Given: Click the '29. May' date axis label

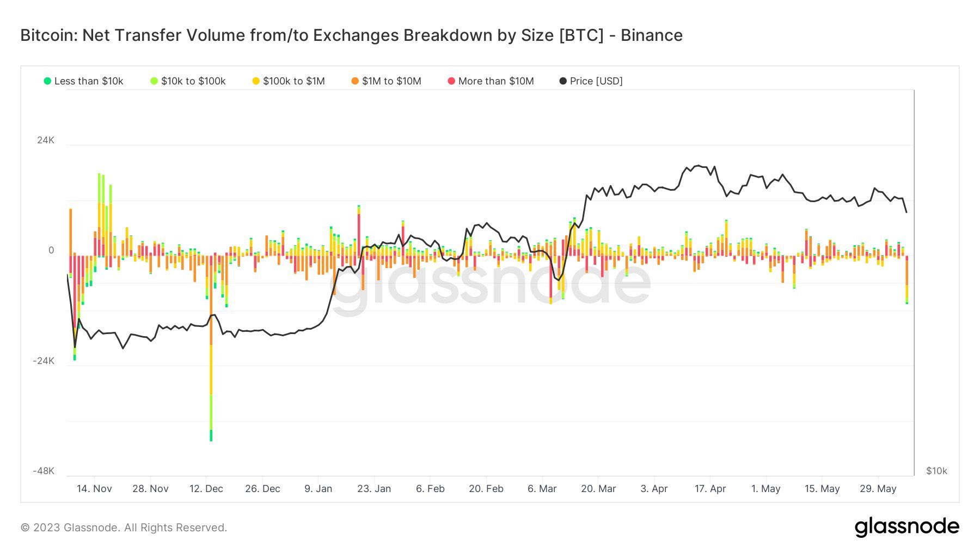Looking at the screenshot, I should point(878,489).
